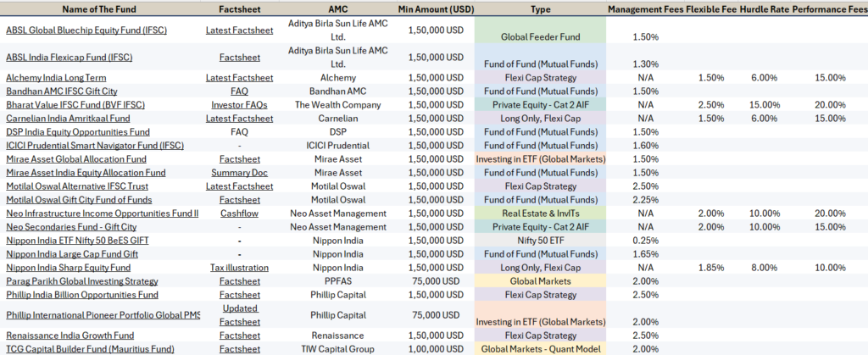Open ICICI Prudential Smart Navigator Fund link
The image size is (868, 355).
click(x=95, y=146)
